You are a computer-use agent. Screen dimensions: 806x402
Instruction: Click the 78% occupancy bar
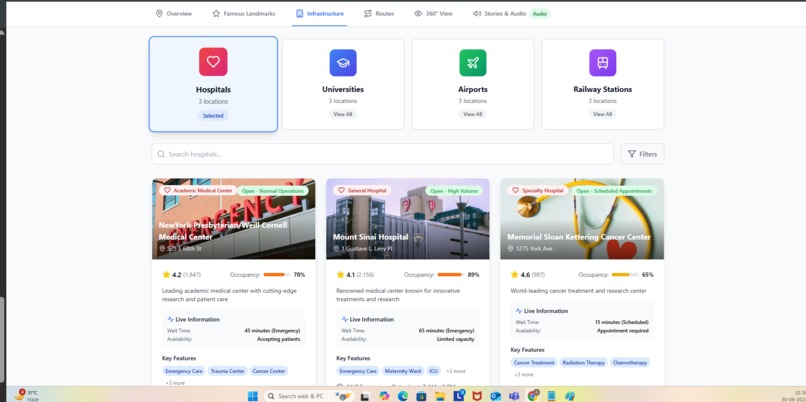(x=277, y=275)
